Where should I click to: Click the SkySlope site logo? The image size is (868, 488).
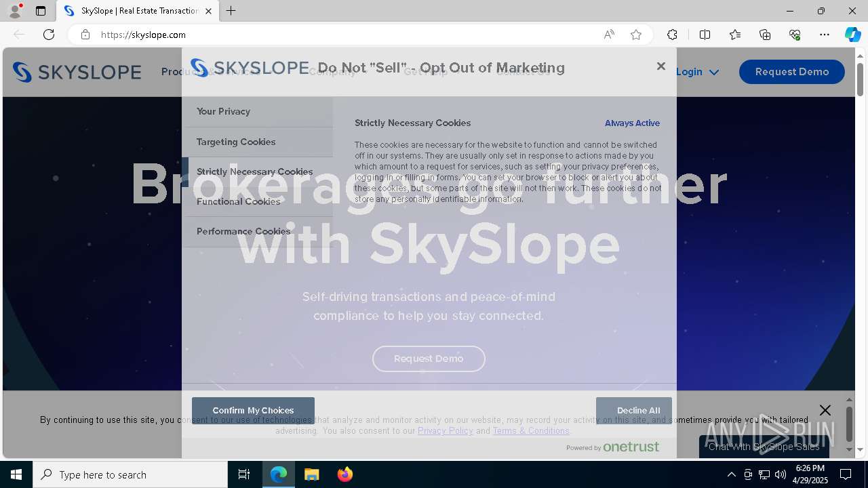(x=77, y=72)
